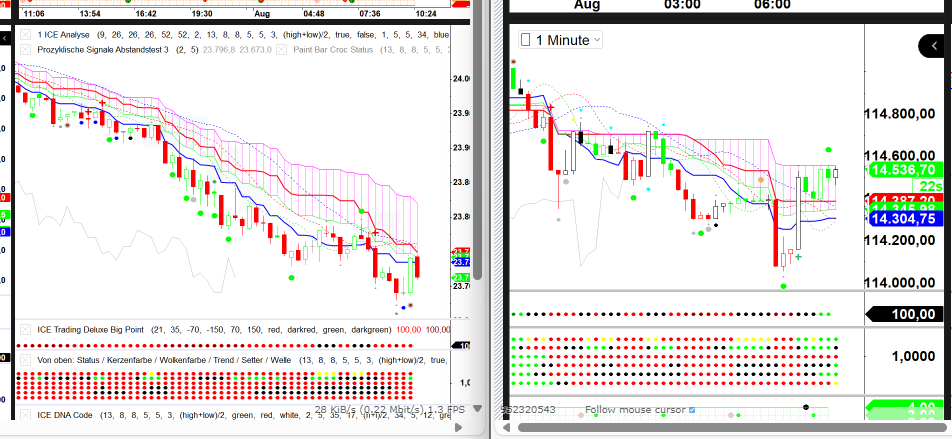The height and width of the screenshot is (439, 952).
Task: Toggle the Follow mouse cursor checkbox
Action: point(692,410)
